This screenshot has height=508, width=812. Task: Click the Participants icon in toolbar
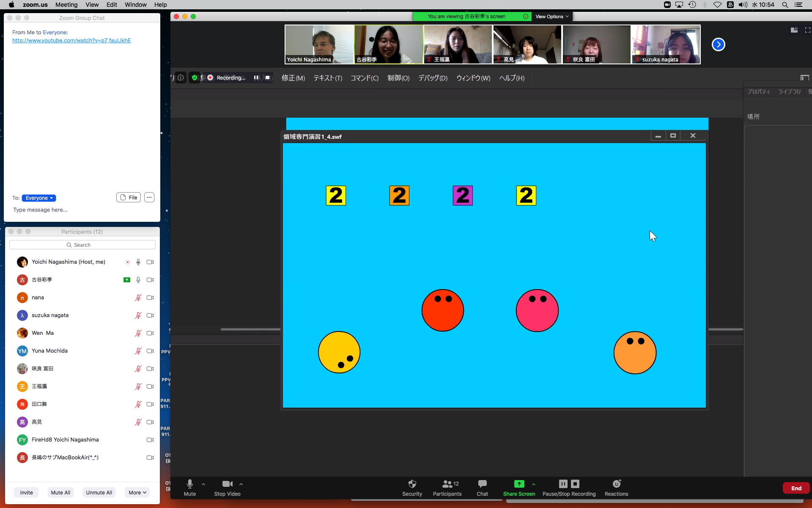[447, 484]
